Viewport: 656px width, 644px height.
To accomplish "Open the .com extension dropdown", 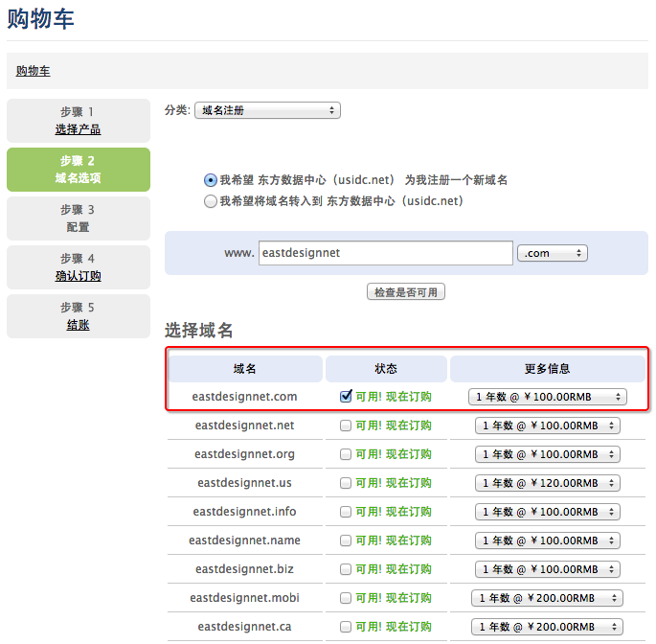I will [553, 253].
